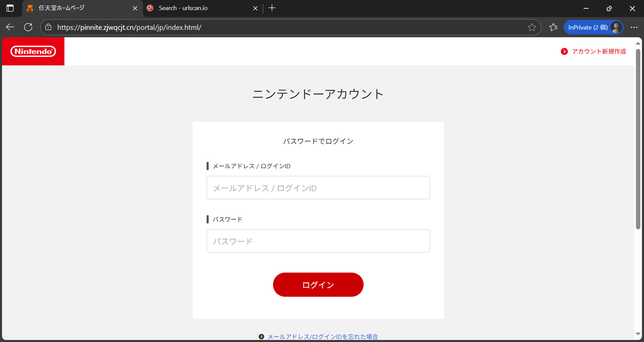
Task: Click the ニンテンドーアカウント heading
Action: pos(318,94)
